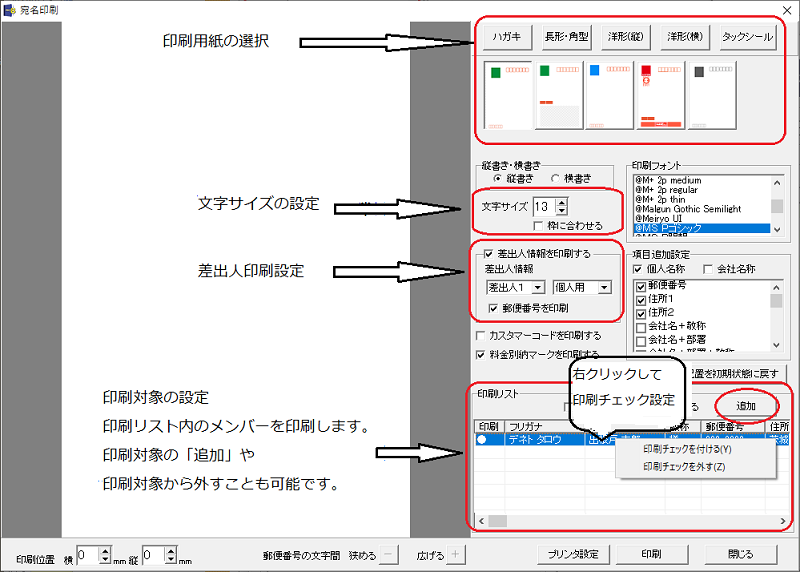Choose the 洋形(横) envelope button
This screenshot has height=572, width=800.
coord(685,37)
